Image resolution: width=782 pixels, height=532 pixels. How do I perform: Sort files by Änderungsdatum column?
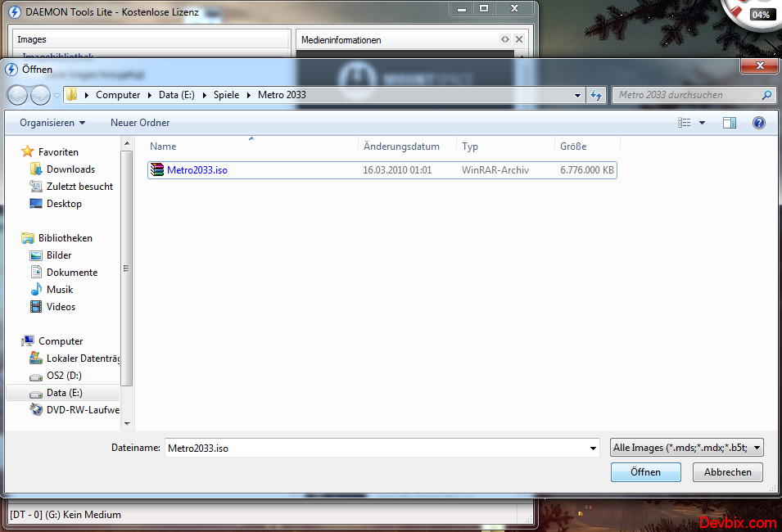coord(407,146)
